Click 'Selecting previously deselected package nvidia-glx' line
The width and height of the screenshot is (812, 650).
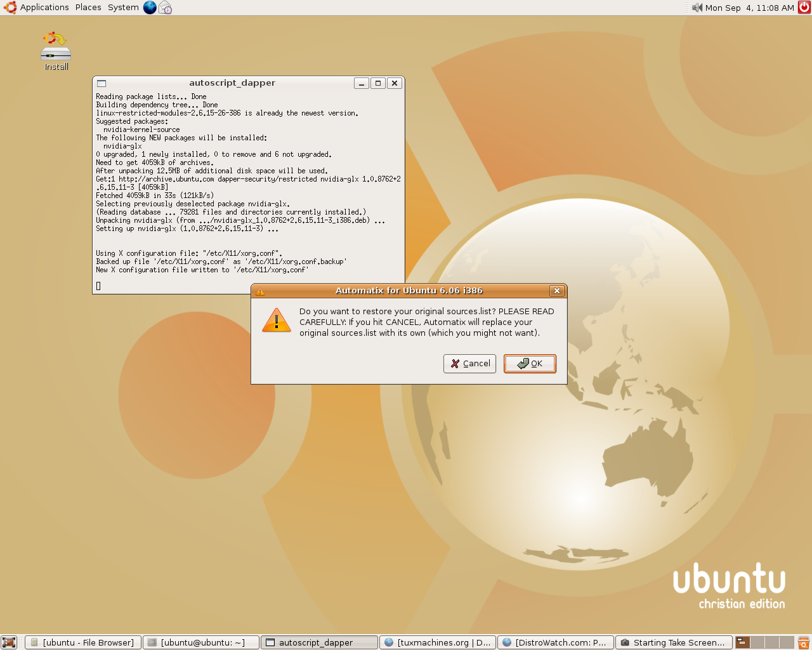pyautogui.click(x=193, y=204)
